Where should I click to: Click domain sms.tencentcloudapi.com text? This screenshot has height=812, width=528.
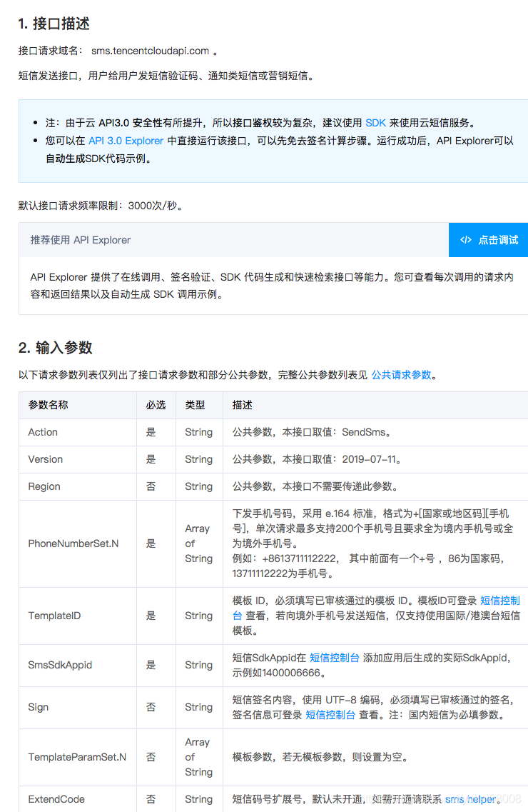click(150, 51)
